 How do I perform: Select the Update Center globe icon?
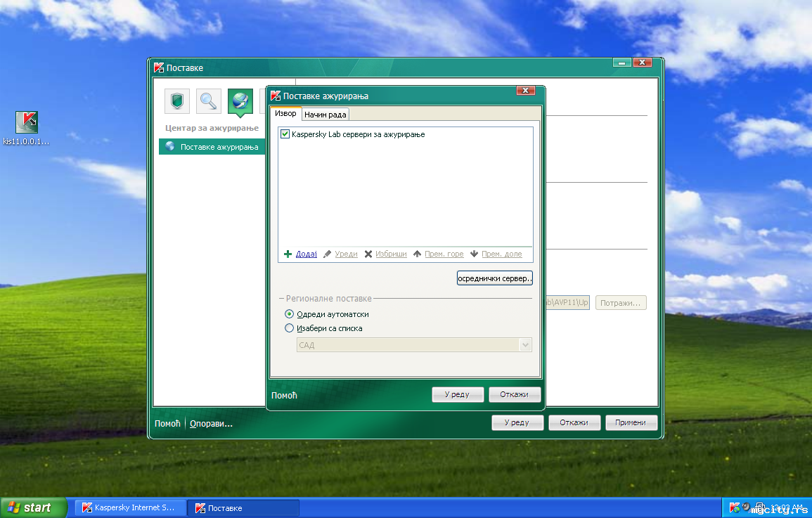[240, 101]
